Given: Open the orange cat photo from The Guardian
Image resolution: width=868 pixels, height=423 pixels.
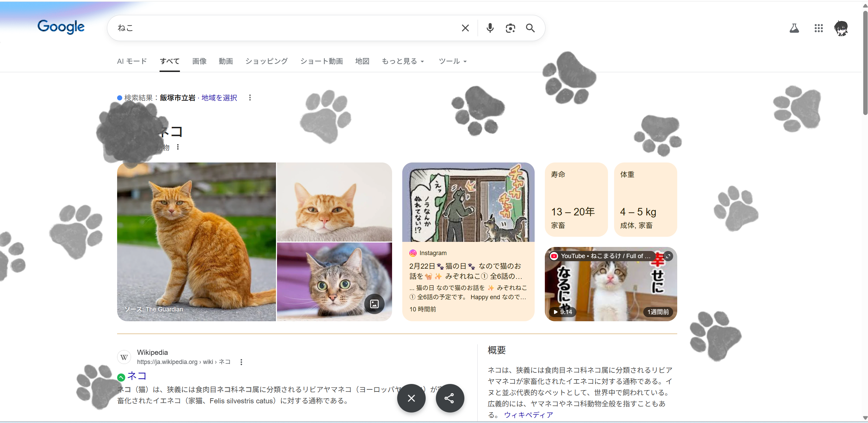Looking at the screenshot, I should click(196, 242).
